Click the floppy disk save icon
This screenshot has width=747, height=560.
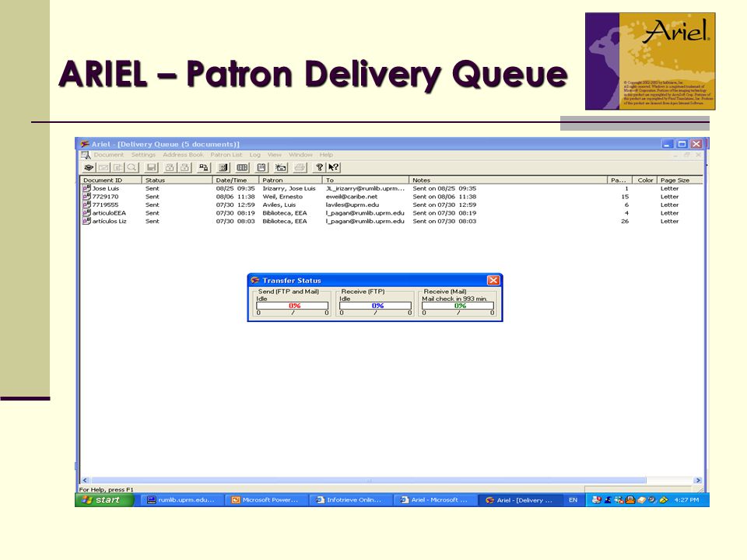click(x=152, y=167)
